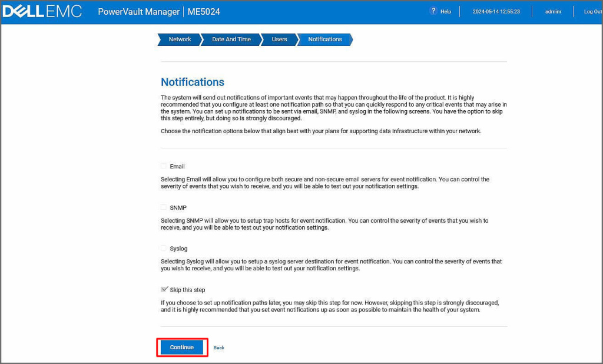Image resolution: width=603 pixels, height=364 pixels.
Task: Click the Dell EMC logo
Action: (42, 12)
